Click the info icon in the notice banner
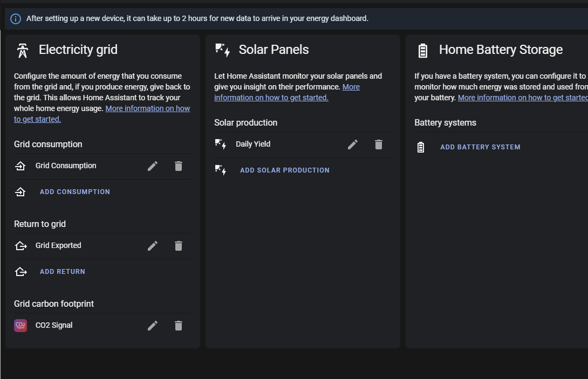The width and height of the screenshot is (588, 379). [x=15, y=18]
